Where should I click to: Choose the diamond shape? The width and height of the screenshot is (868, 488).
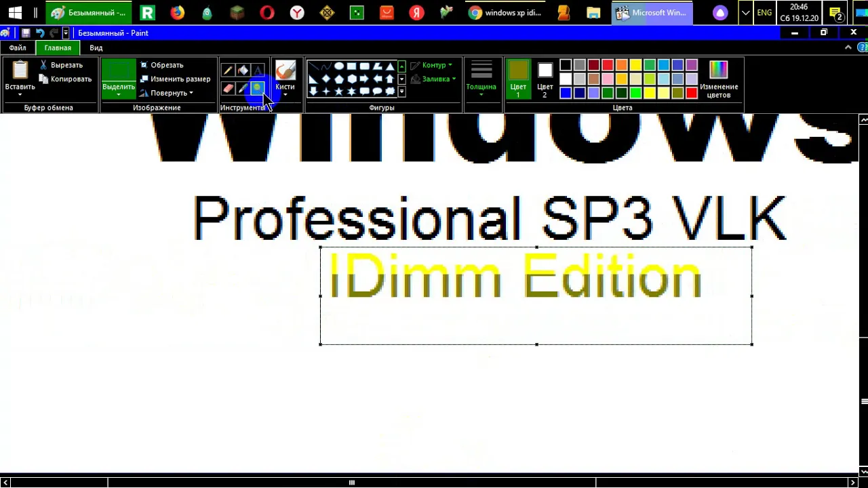(326, 79)
